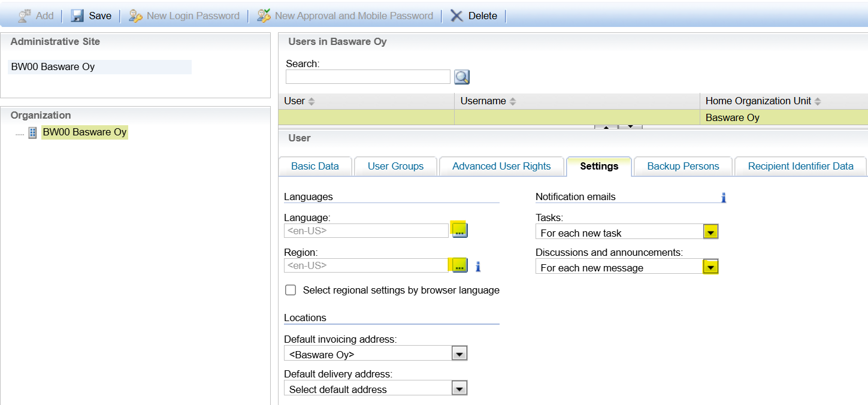
Task: Open Region picker ellipsis button
Action: (459, 265)
